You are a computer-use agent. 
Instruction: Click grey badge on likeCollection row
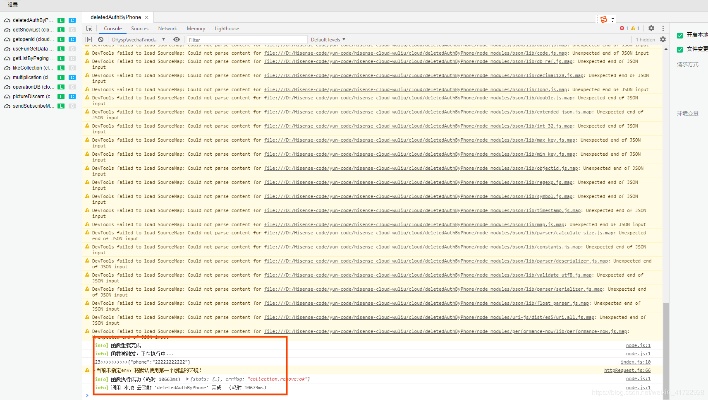[x=72, y=68]
